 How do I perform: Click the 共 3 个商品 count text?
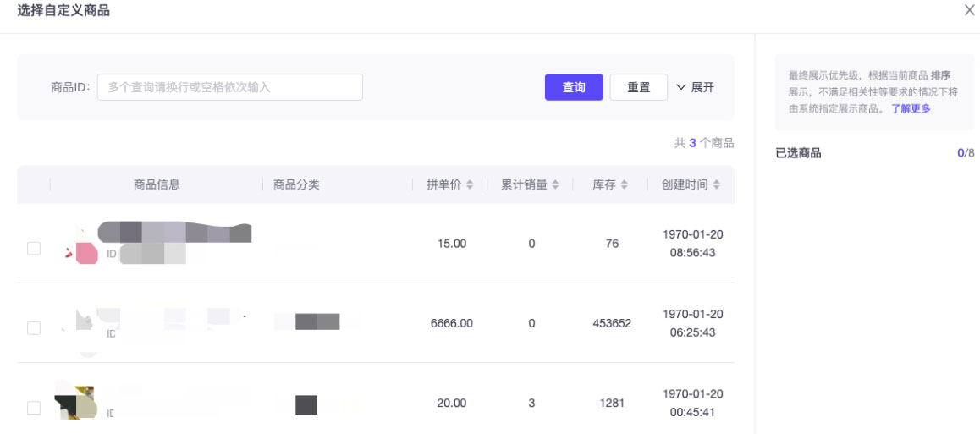(x=704, y=143)
